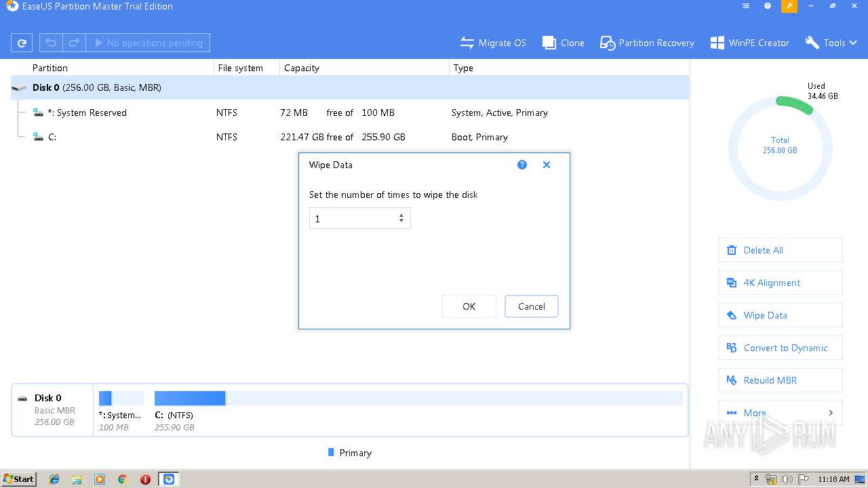
Task: Open Opera icon in taskbar
Action: click(145, 479)
